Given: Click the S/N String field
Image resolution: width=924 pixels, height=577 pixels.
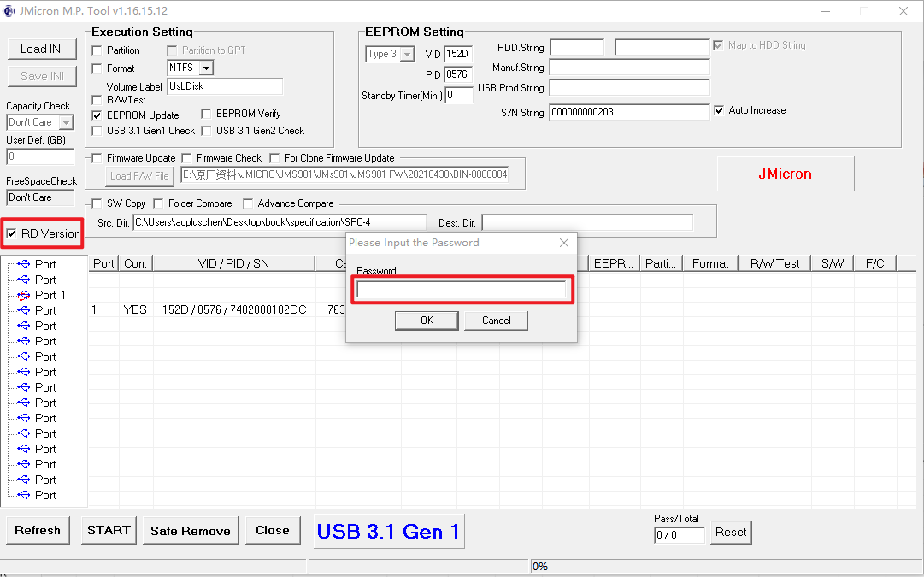Looking at the screenshot, I should coord(629,112).
